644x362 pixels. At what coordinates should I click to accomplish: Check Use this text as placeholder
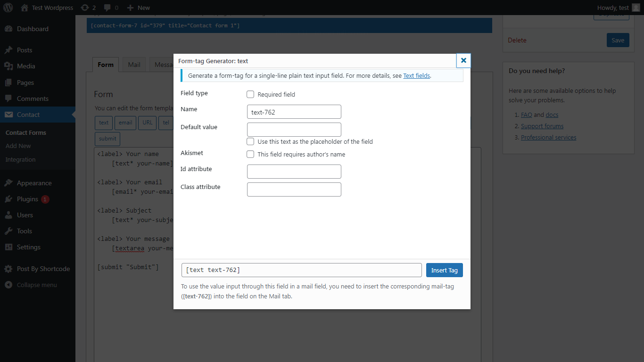pyautogui.click(x=250, y=141)
